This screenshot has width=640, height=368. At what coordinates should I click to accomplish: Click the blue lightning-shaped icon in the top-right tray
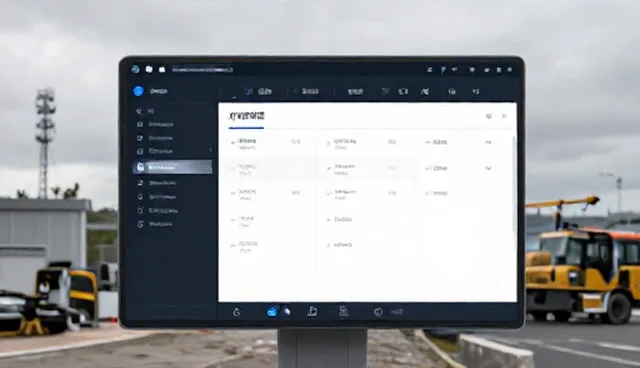tap(443, 70)
